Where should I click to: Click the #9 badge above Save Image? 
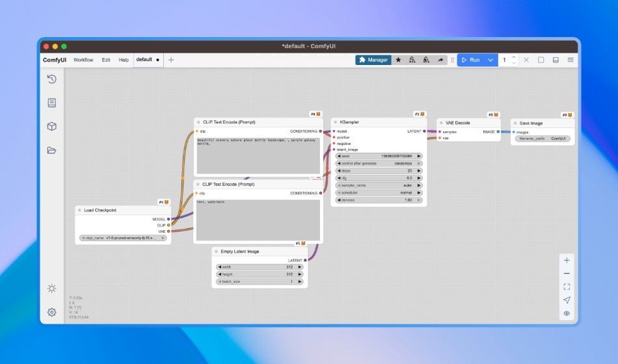click(x=567, y=114)
